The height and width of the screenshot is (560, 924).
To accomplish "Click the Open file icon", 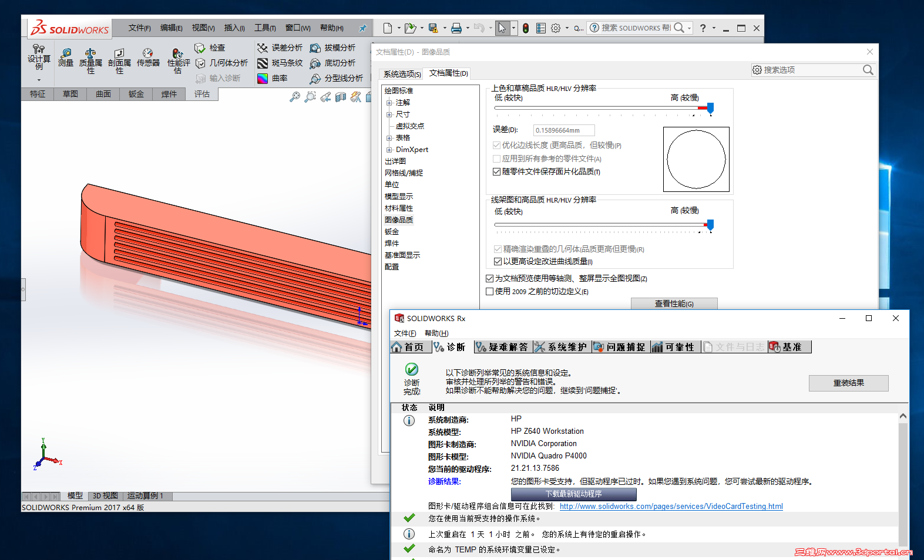I will click(x=410, y=28).
